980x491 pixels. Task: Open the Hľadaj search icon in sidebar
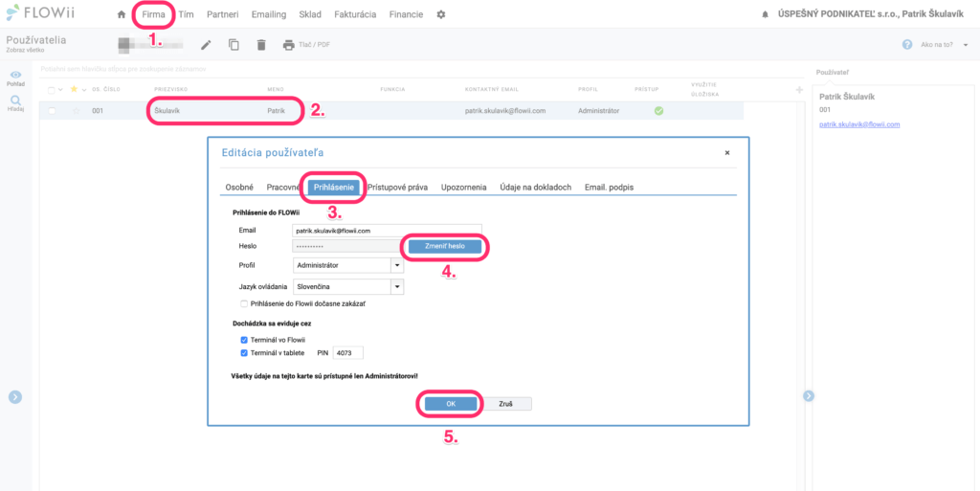(x=16, y=100)
